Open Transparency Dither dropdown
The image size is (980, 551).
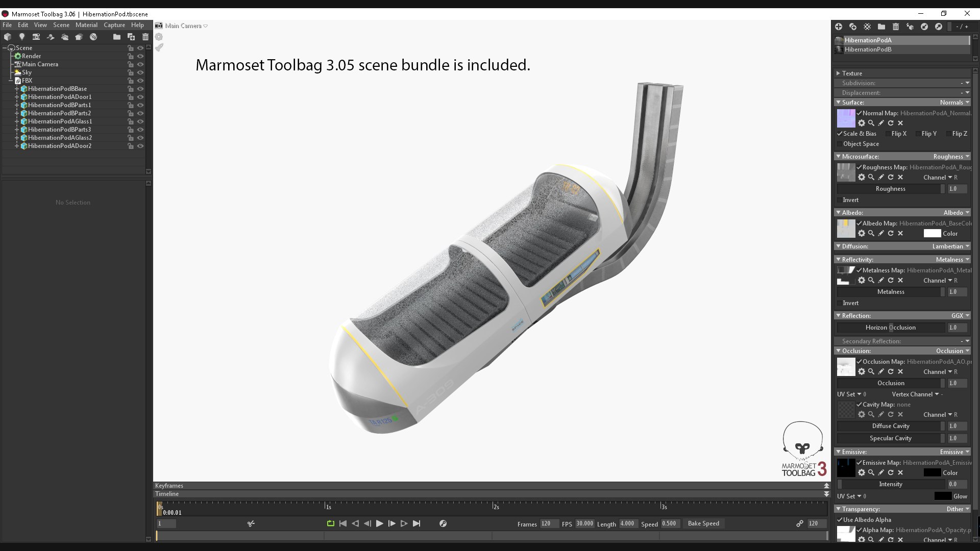point(958,509)
